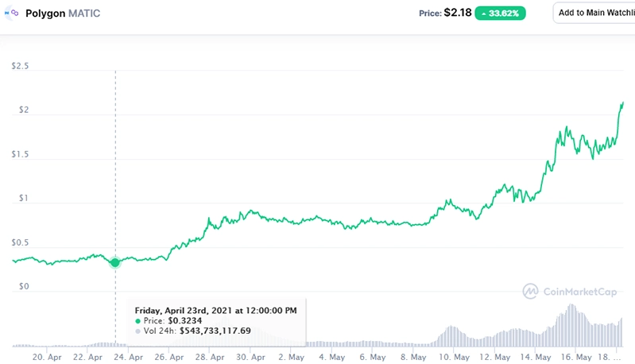Click the 12. May date label

[495, 357]
